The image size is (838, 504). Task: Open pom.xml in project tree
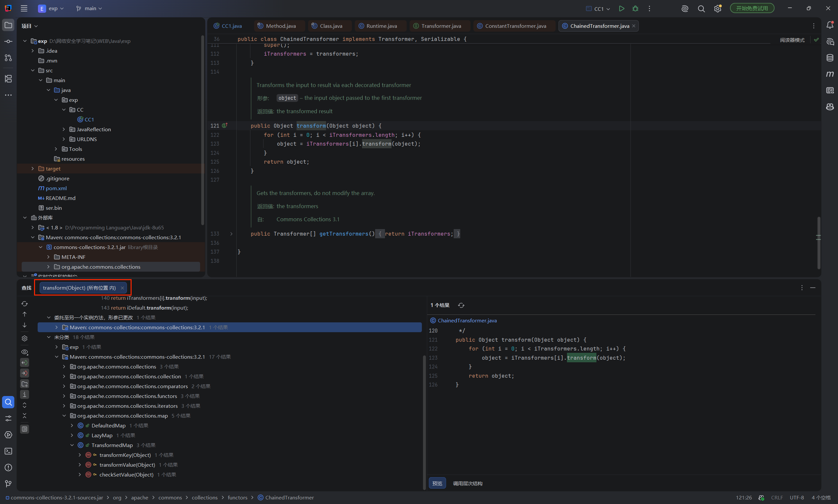[x=56, y=188]
